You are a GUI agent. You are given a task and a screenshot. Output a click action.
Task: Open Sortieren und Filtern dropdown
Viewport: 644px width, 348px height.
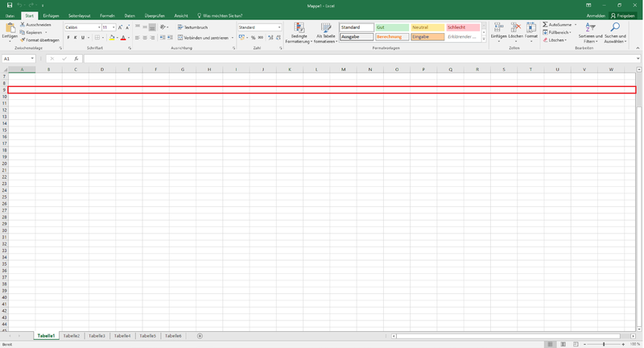pos(590,34)
